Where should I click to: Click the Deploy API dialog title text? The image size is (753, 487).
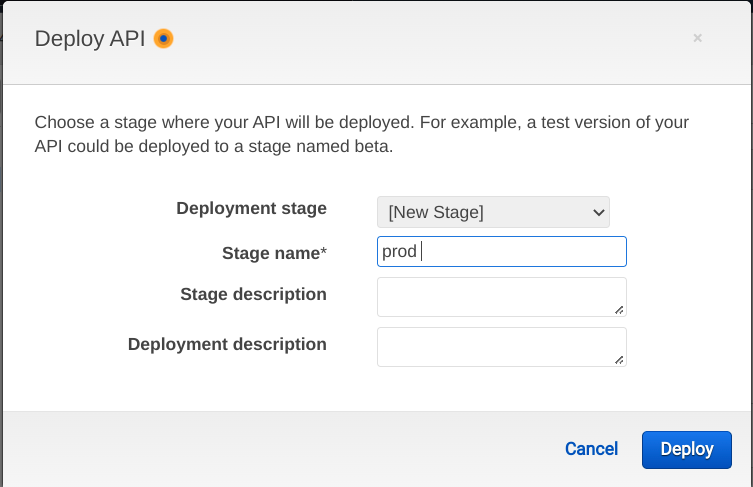90,40
